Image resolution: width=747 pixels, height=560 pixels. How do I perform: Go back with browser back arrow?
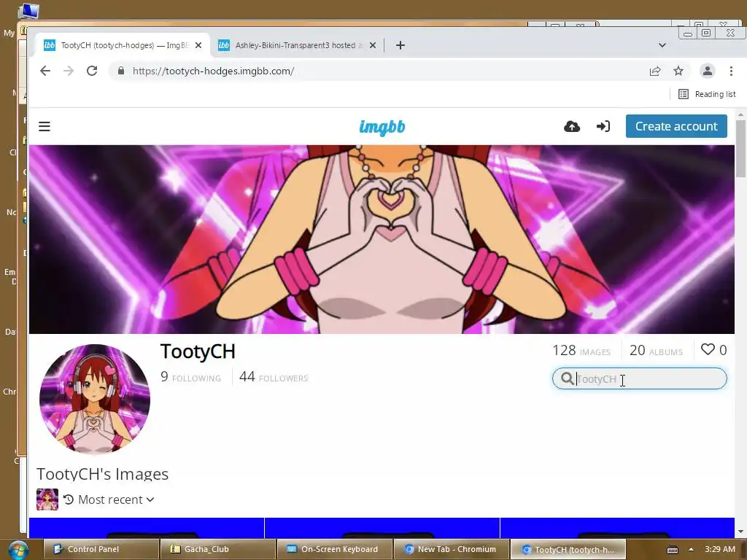click(x=45, y=71)
